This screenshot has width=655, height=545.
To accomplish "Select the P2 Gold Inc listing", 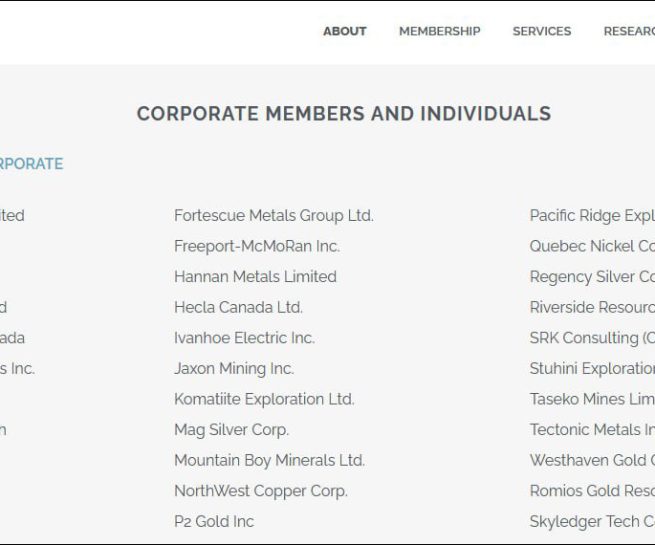I will pyautogui.click(x=214, y=521).
